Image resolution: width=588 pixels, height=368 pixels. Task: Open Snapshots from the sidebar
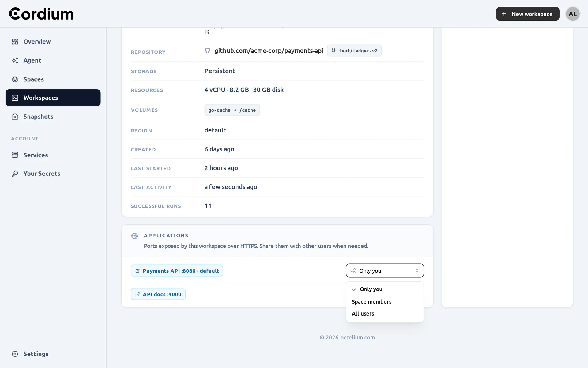(53, 117)
